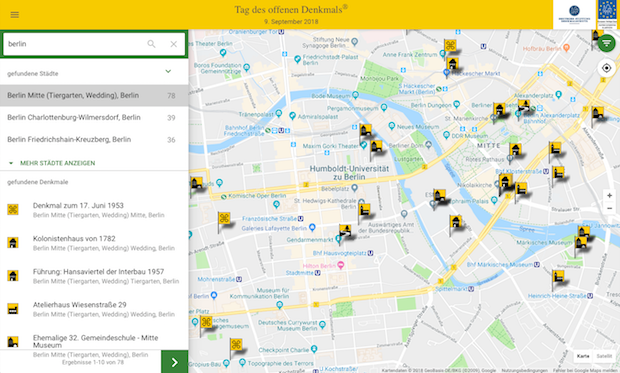Click Humboldt-Universität zu Berlin label
Viewport: 620px width, 373px height.
click(x=349, y=172)
